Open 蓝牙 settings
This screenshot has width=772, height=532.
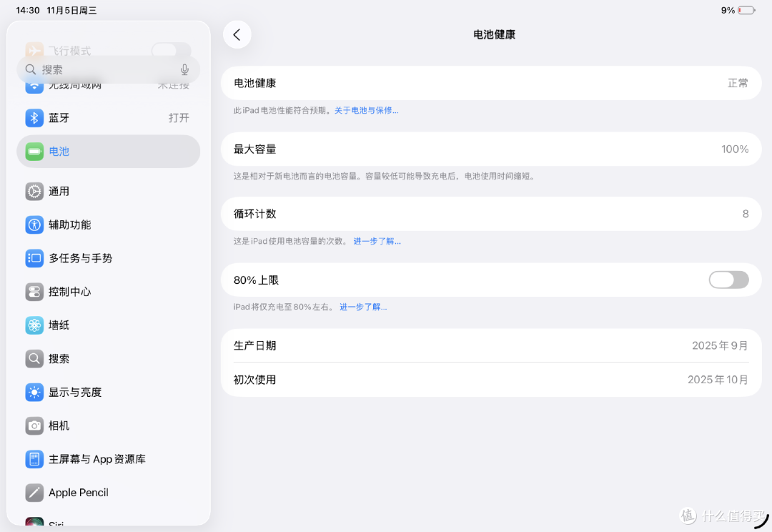[x=109, y=118]
